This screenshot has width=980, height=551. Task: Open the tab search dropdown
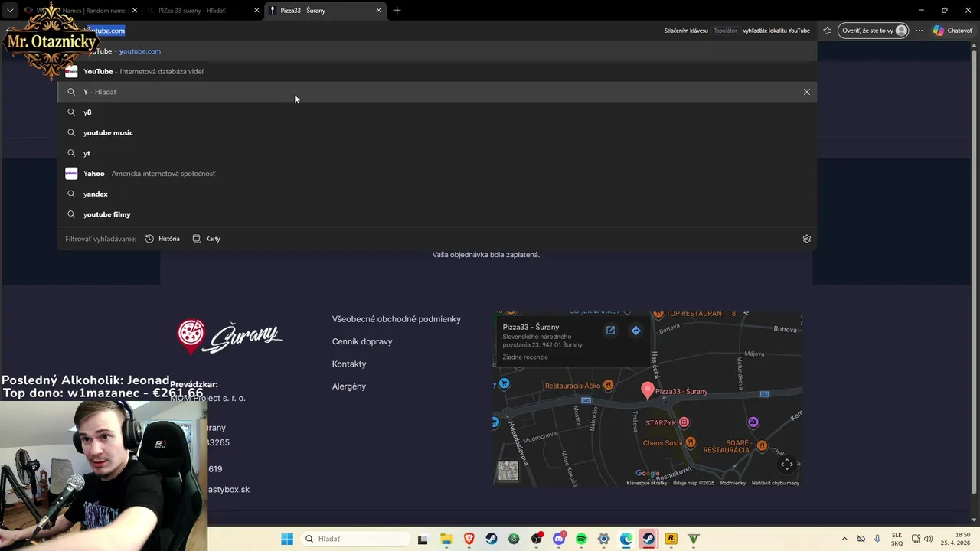coord(10,11)
